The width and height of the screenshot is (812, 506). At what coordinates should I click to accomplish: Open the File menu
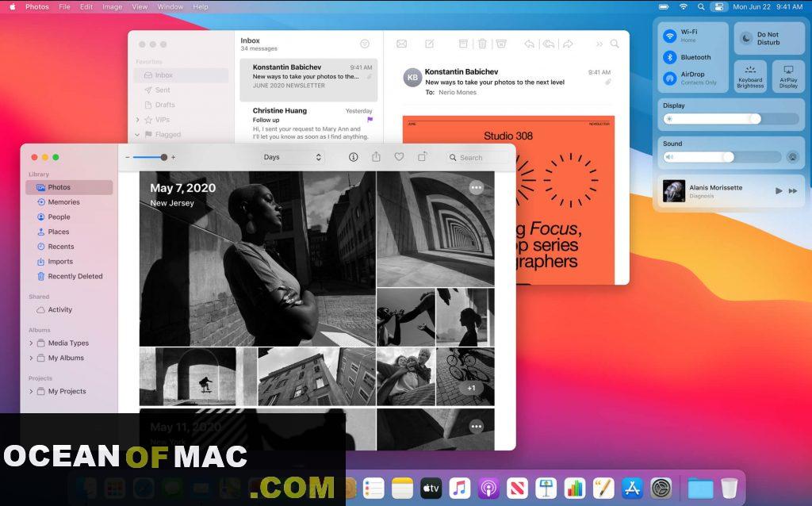pos(64,6)
